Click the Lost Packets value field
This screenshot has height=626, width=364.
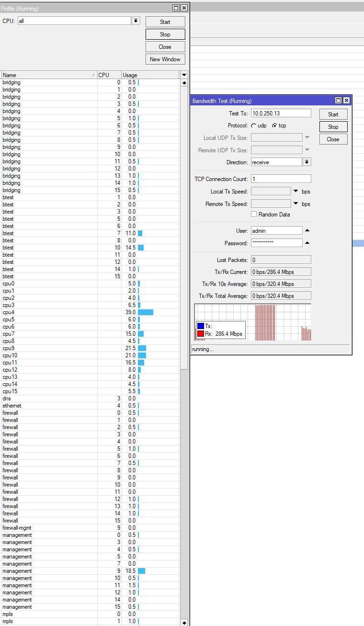281,260
